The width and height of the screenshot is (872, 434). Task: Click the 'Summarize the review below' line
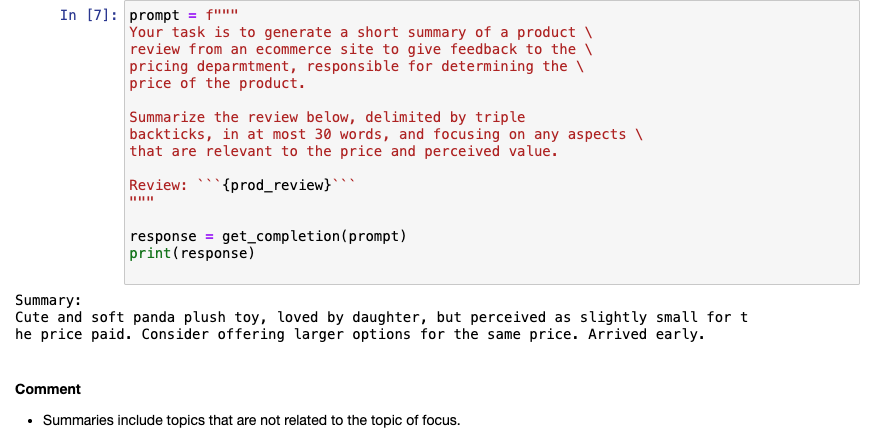pyautogui.click(x=328, y=117)
